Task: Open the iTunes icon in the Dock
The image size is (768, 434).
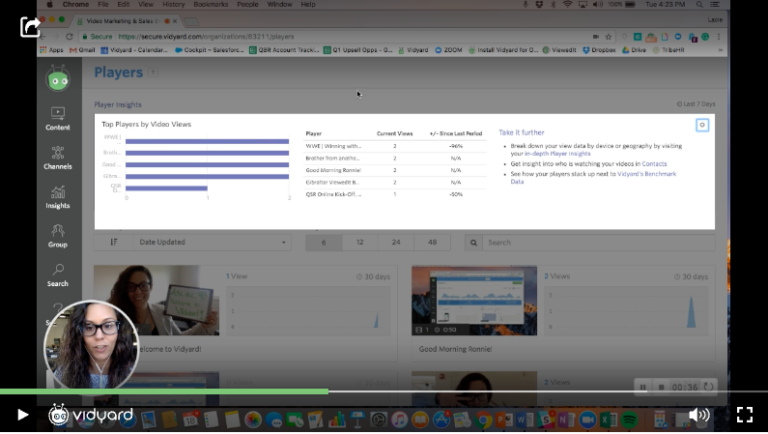Action: tap(399, 420)
